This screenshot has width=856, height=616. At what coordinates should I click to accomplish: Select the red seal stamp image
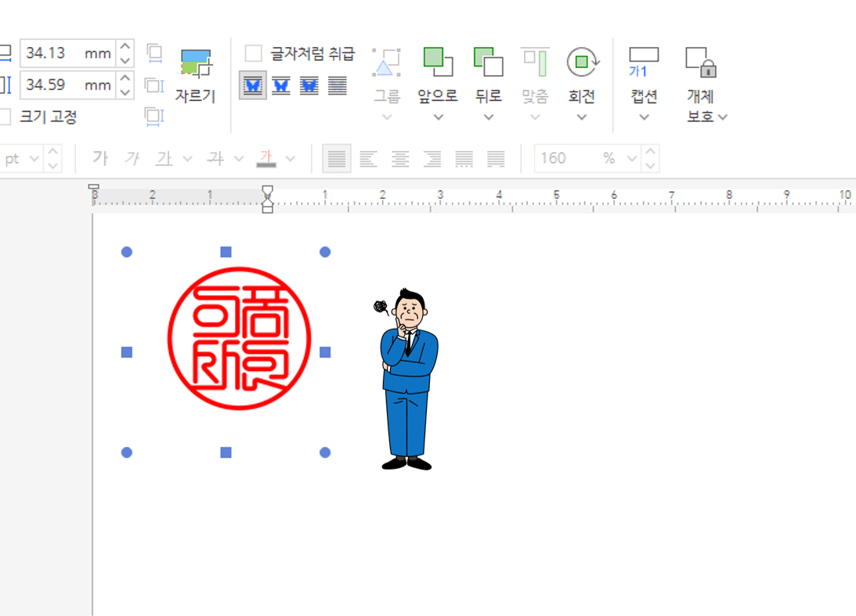239,338
